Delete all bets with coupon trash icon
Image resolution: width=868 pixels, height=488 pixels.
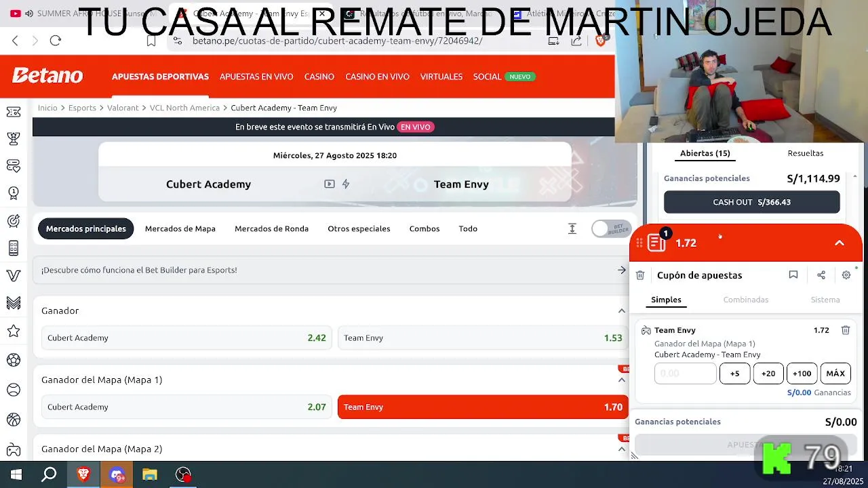tap(640, 275)
